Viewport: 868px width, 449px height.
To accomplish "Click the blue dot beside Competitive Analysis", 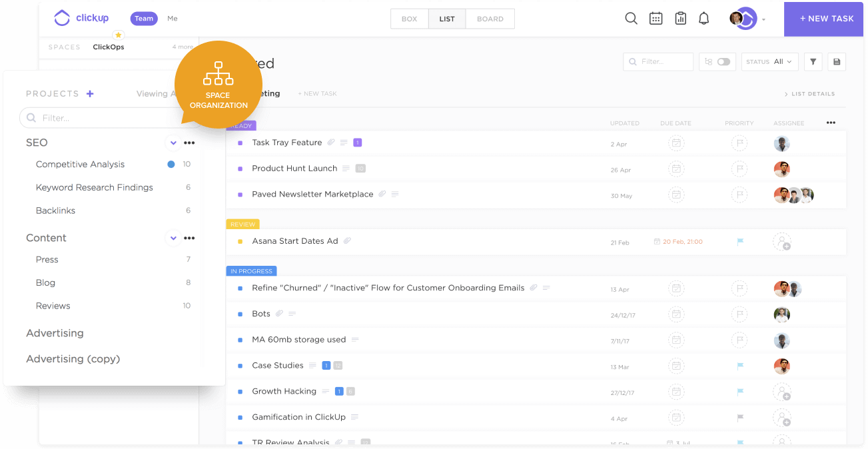I will click(x=171, y=165).
